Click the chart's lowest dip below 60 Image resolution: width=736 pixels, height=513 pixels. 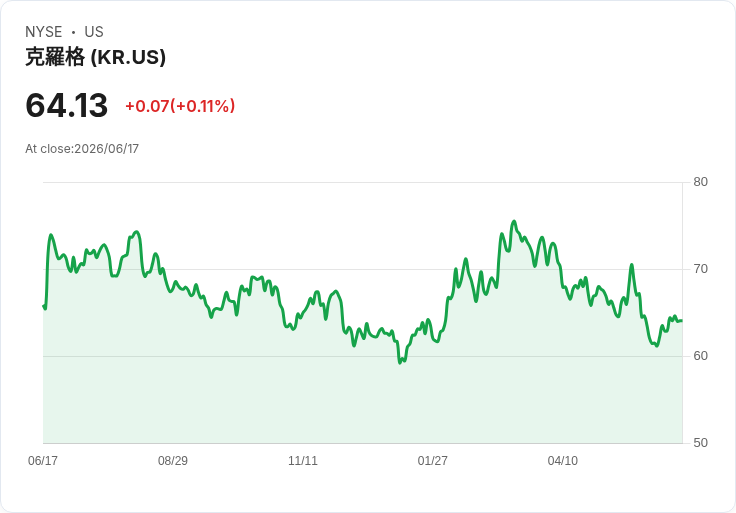coord(400,362)
